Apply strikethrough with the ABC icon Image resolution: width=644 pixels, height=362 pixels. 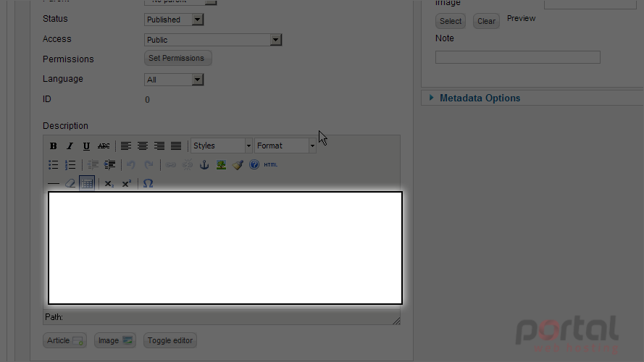(104, 146)
